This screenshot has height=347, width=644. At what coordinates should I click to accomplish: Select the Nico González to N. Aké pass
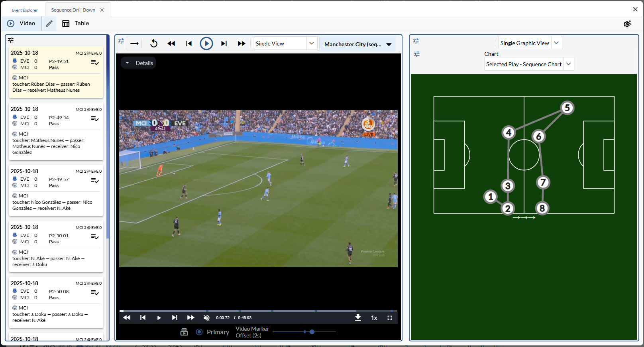coord(56,190)
